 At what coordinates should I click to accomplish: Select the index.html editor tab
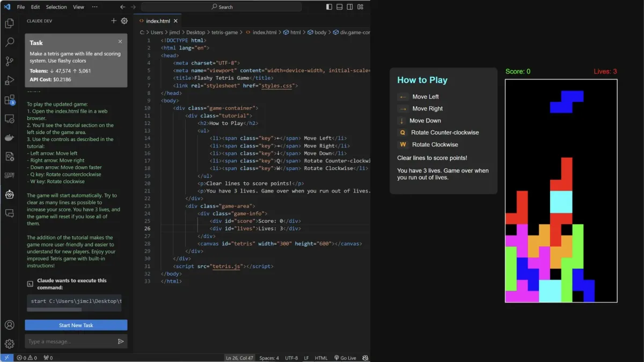click(158, 21)
